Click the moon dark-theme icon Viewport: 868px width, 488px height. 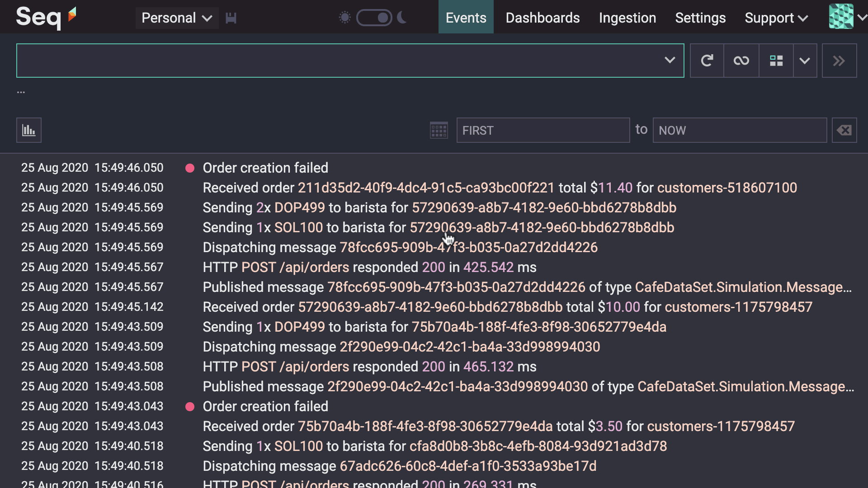(402, 18)
